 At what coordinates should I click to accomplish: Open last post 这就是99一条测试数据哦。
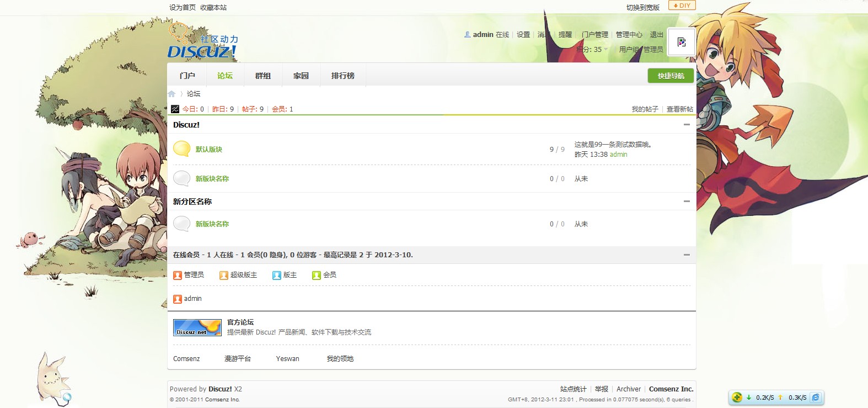tap(614, 145)
